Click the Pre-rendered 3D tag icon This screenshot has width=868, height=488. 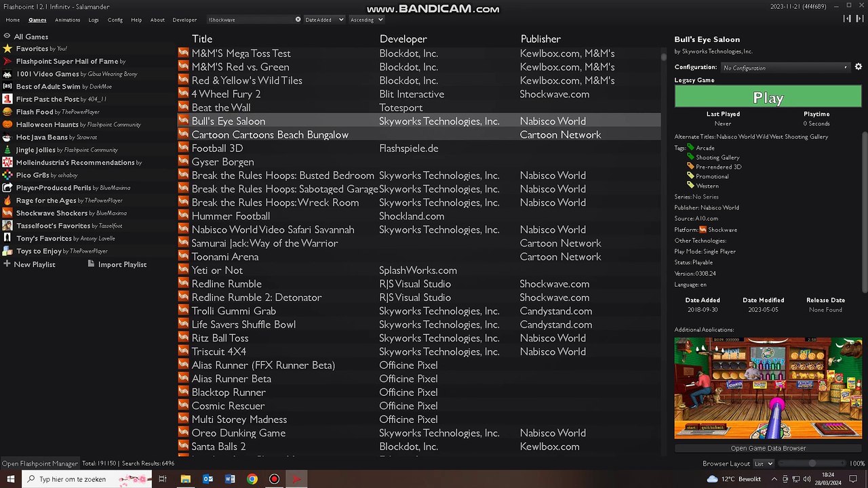pos(691,167)
